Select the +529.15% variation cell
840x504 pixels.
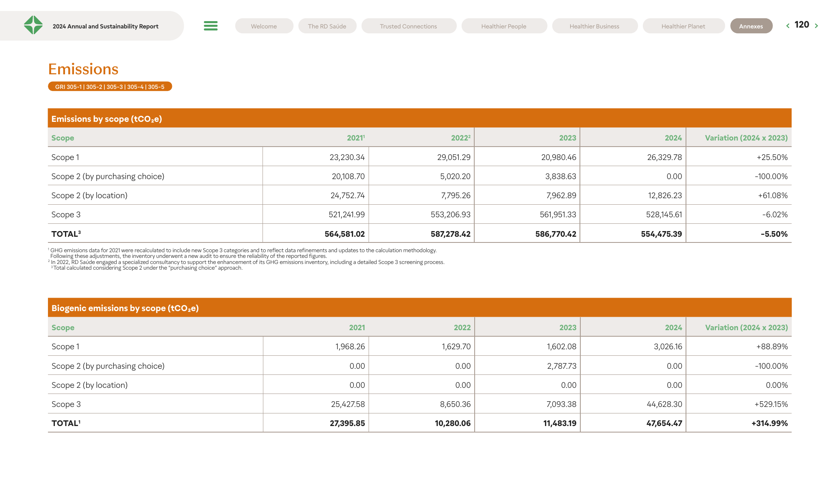[x=771, y=404]
